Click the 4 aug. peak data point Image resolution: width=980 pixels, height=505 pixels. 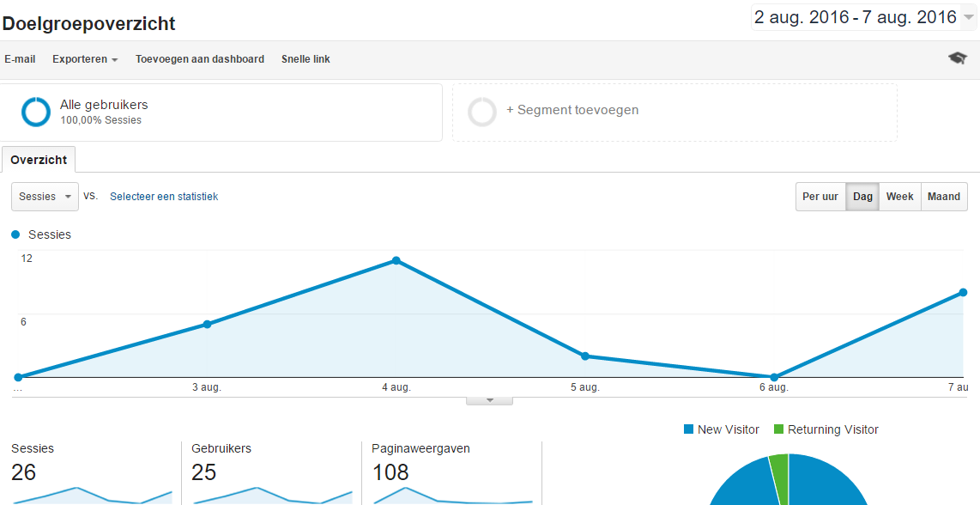point(396,260)
